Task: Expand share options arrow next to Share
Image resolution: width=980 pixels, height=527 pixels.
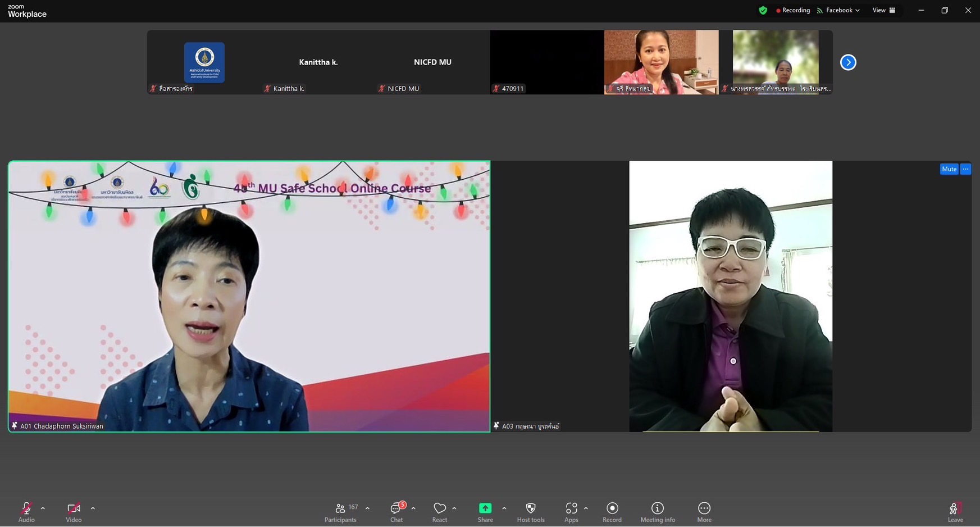Action: [504, 508]
